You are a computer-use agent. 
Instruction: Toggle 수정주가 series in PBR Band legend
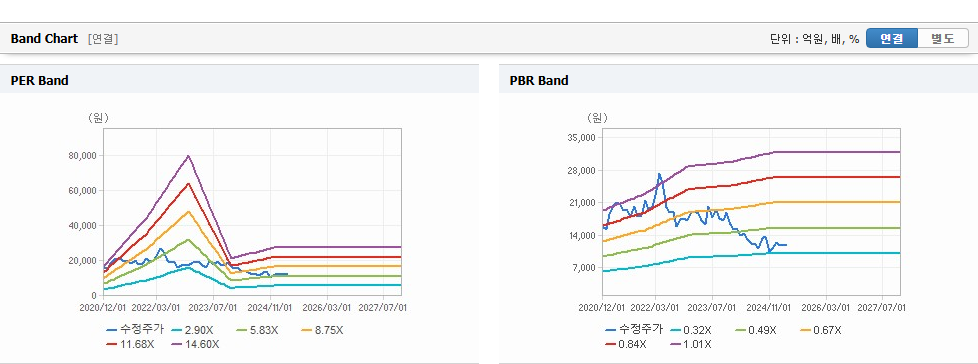tap(634, 330)
